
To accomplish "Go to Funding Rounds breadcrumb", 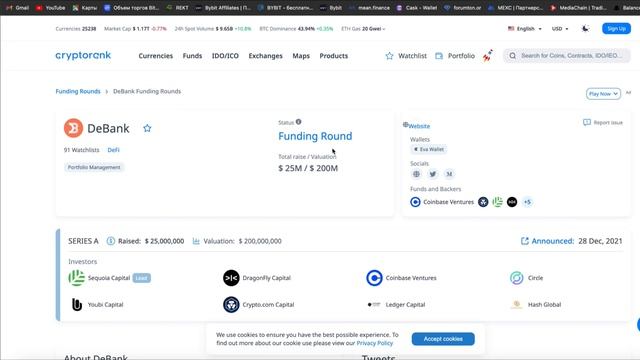I will tap(78, 91).
